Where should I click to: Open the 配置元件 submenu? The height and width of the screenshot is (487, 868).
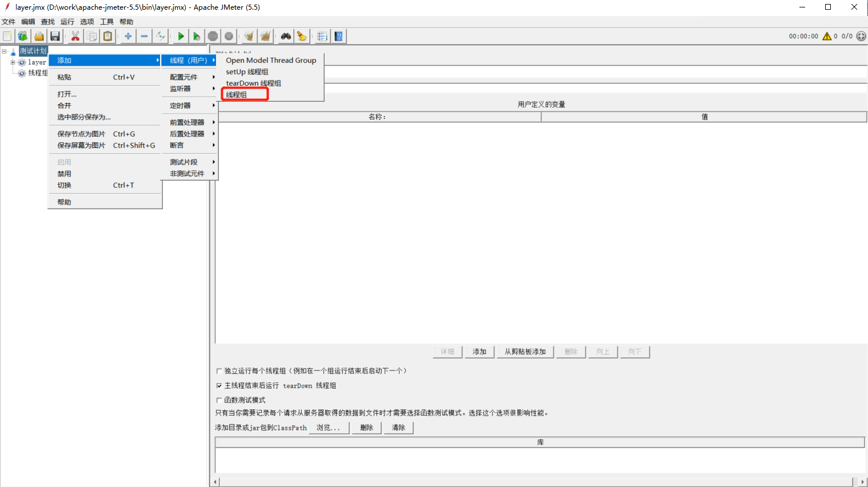tap(190, 77)
